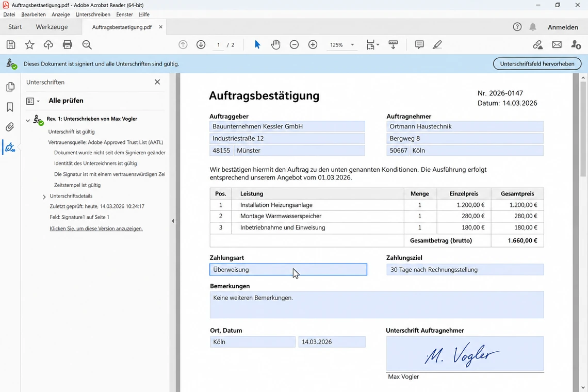Open page thumbnails sidebar icon
This screenshot has height=392, width=588.
point(10,87)
